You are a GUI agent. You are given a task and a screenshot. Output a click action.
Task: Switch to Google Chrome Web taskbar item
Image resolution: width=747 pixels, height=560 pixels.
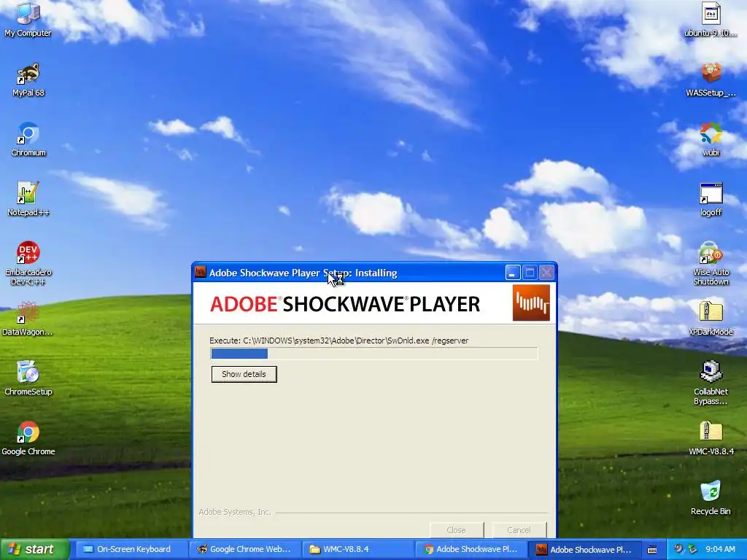coord(245,550)
